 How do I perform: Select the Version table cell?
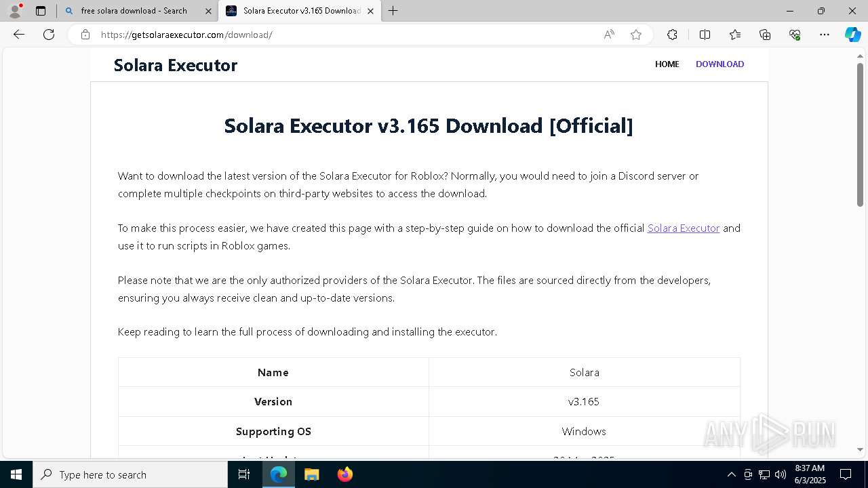[273, 402]
